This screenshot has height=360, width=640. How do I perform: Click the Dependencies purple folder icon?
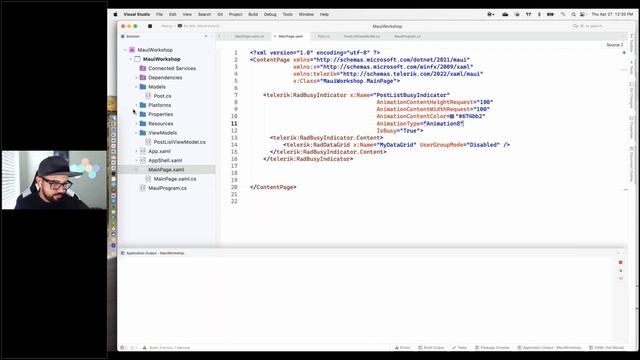click(143, 78)
